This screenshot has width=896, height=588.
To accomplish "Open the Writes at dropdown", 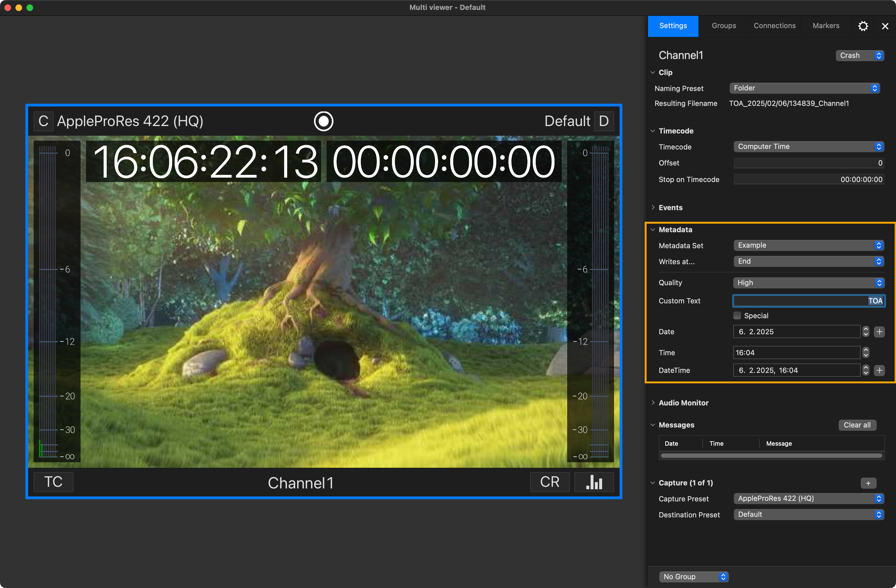I will coord(809,261).
